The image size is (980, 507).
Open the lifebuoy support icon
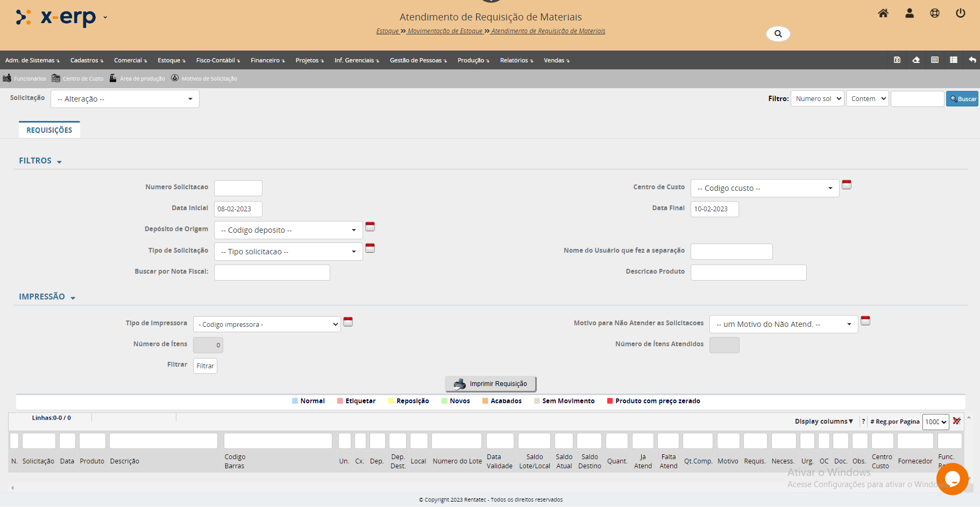tap(935, 13)
